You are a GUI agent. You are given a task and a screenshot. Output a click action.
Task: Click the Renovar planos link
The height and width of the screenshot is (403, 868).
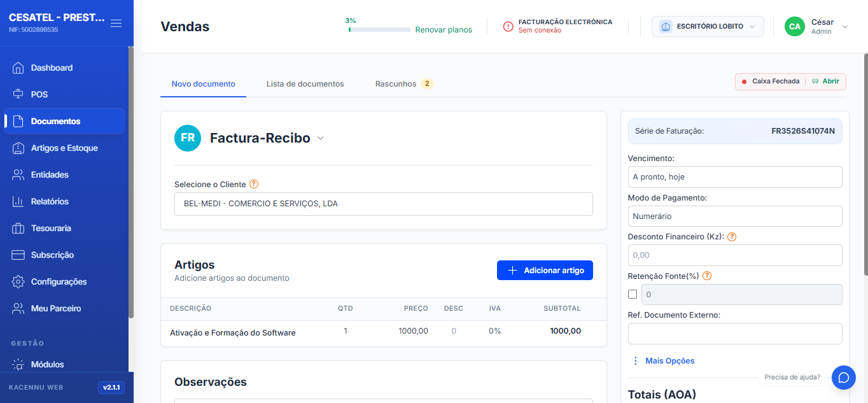pos(444,30)
